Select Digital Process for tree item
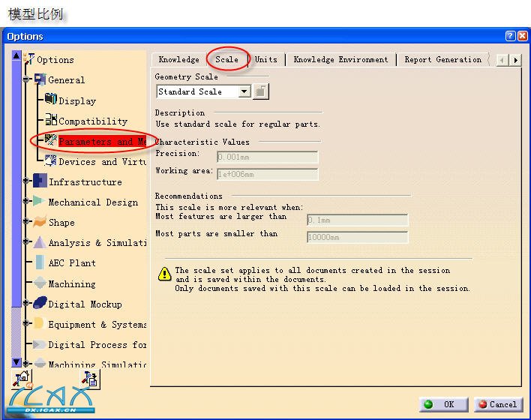Screen dimensions: 531x420 point(97,344)
